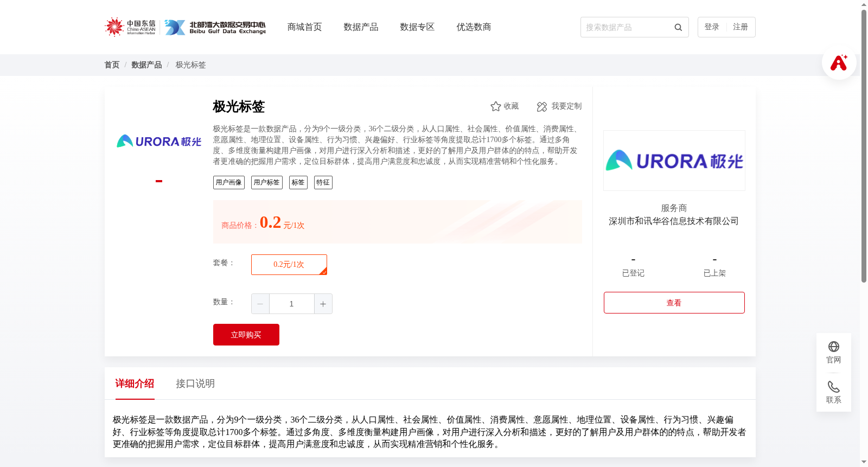The width and height of the screenshot is (868, 467).
Task: Click the 极光标签 product title
Action: coord(239,107)
